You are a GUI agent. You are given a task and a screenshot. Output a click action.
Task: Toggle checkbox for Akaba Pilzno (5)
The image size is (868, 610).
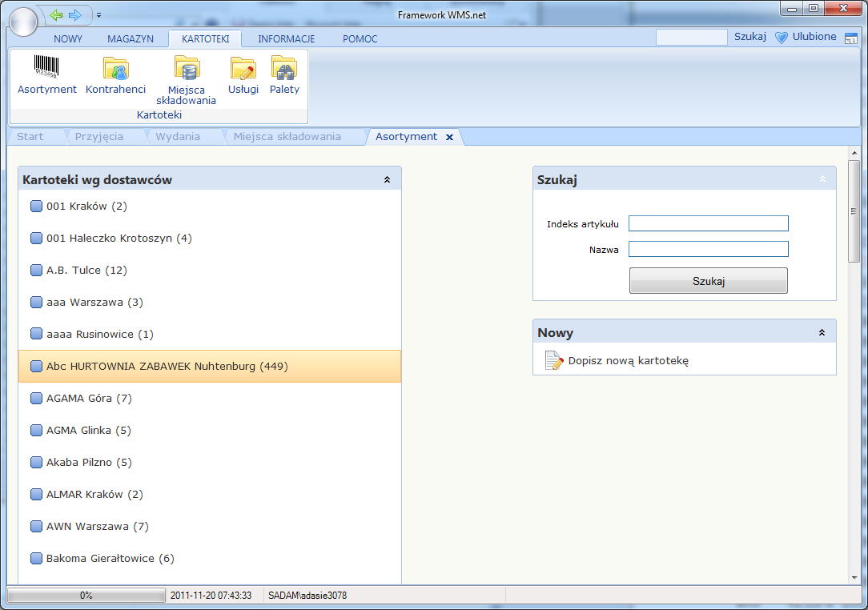36,462
